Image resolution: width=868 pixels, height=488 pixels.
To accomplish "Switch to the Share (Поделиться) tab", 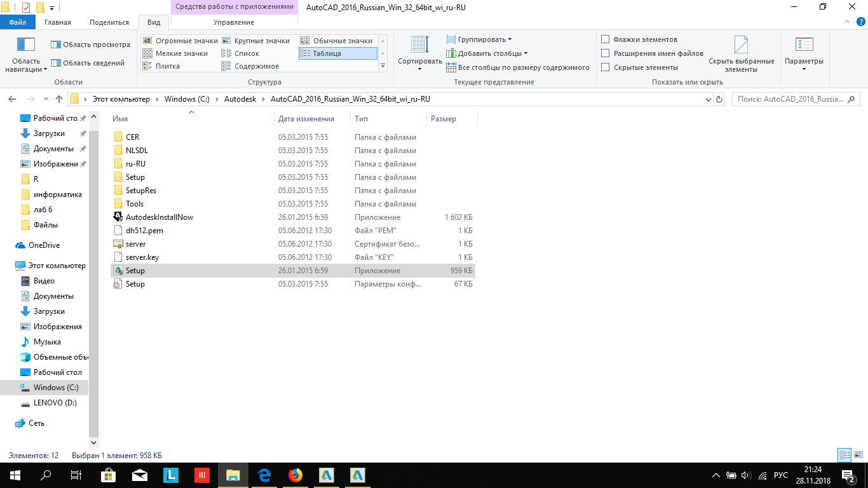I will (x=109, y=22).
